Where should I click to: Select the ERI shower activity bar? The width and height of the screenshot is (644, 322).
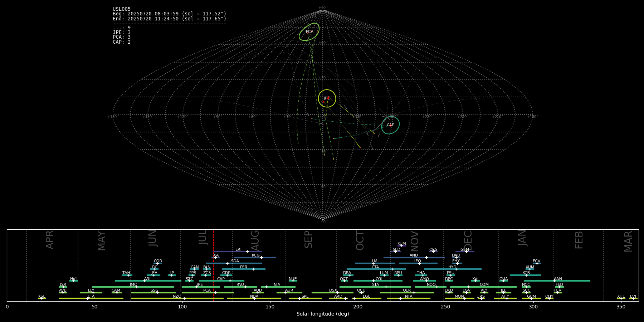pyautogui.click(x=238, y=252)
